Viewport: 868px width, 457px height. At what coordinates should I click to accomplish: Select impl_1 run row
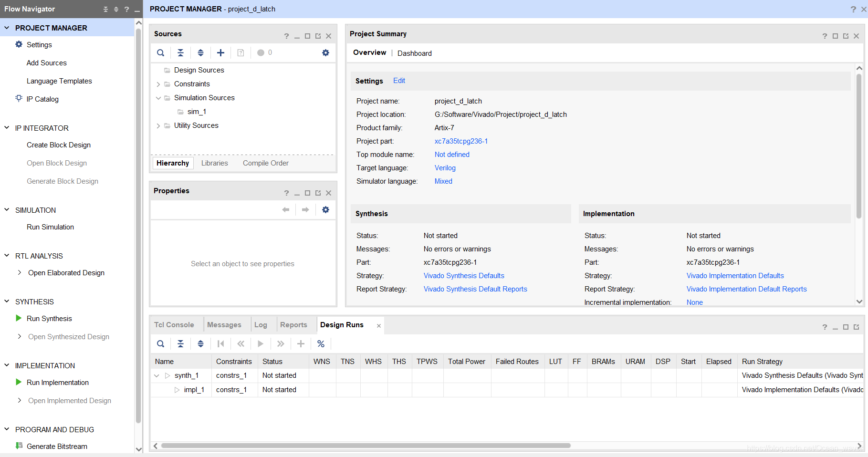[507, 390]
